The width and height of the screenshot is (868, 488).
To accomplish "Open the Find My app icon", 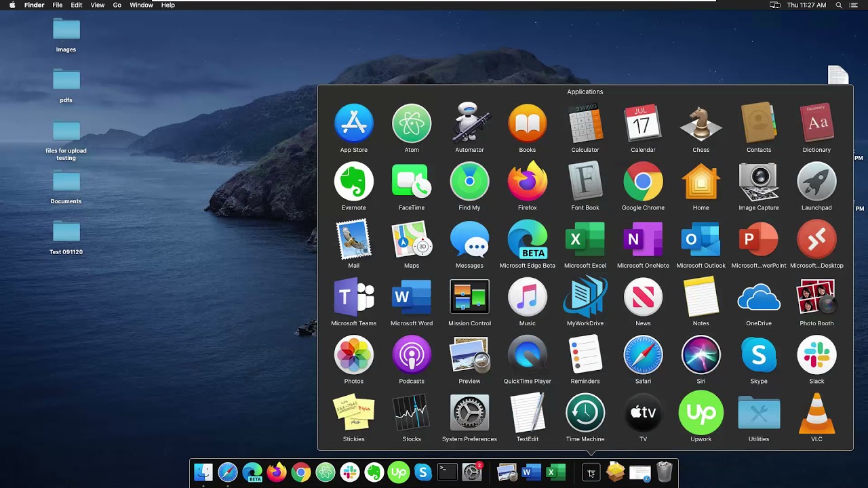I will (x=469, y=182).
